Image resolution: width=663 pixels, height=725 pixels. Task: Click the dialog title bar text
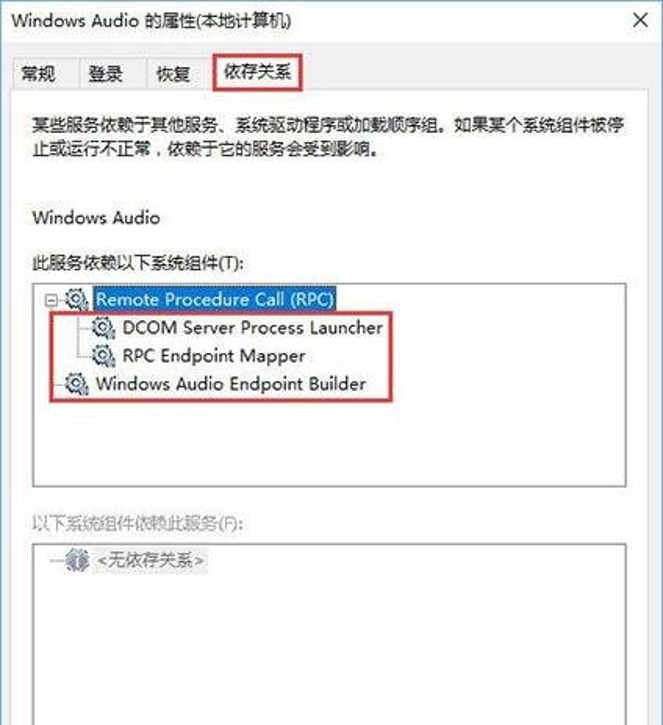pos(151,21)
